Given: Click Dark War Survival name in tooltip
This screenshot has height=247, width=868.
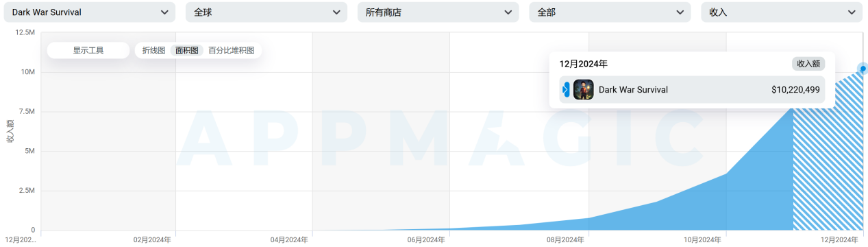Looking at the screenshot, I should (x=633, y=90).
